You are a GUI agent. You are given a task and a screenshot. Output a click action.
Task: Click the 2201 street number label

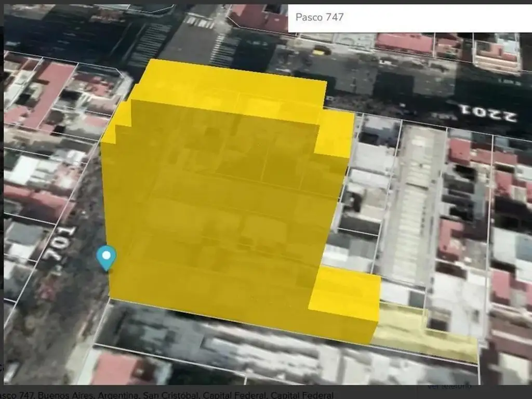487,113
